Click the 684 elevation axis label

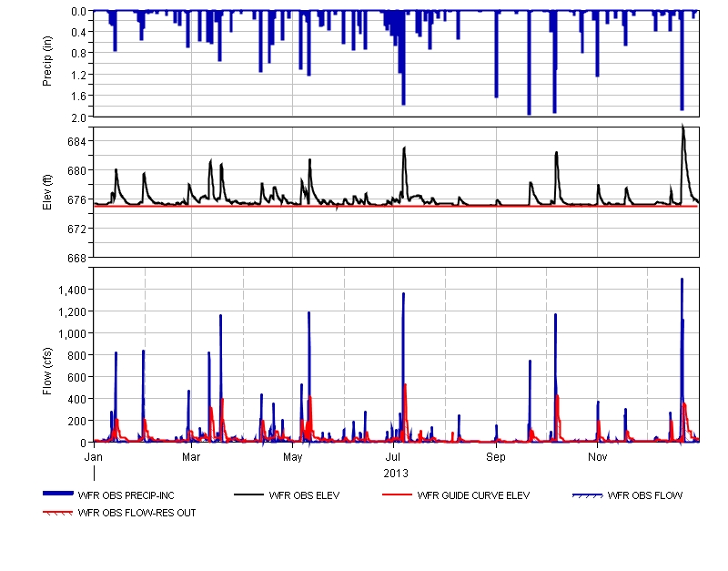(x=77, y=142)
